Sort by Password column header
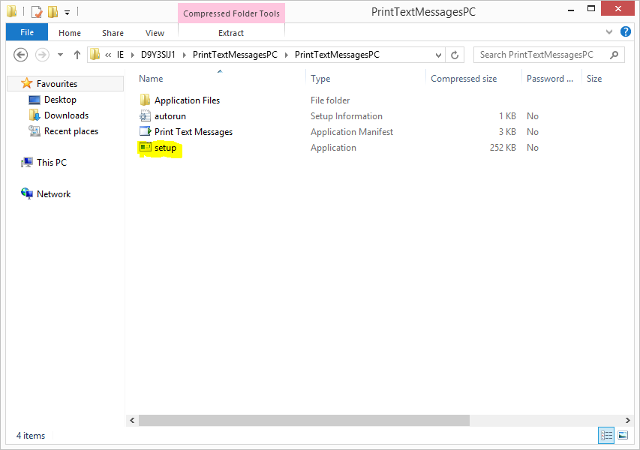The width and height of the screenshot is (640, 450). (x=551, y=78)
